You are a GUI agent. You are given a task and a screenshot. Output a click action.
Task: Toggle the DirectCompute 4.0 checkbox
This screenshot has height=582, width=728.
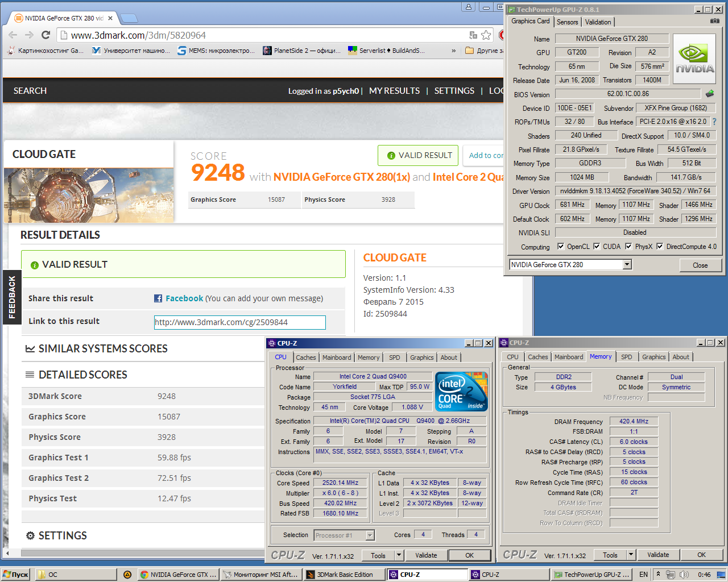click(660, 246)
